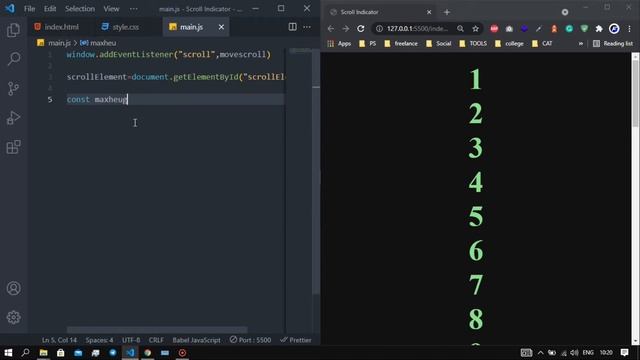Open the File menu

pos(29,9)
